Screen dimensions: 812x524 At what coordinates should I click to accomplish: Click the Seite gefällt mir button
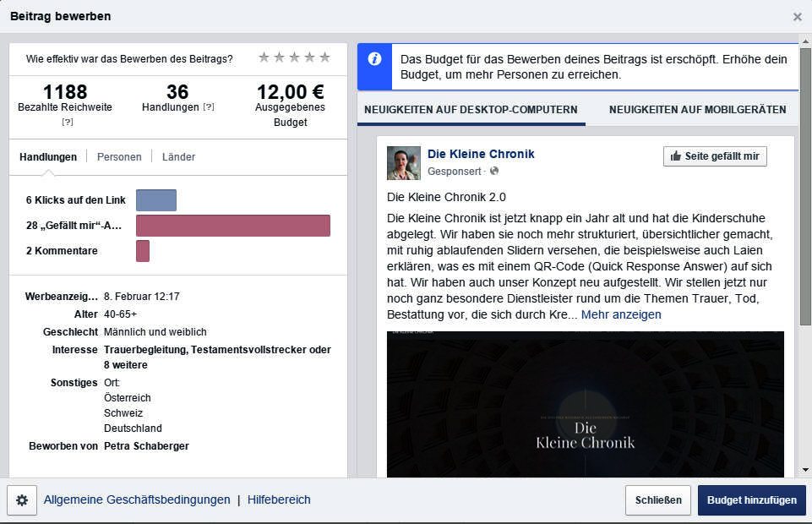715,156
